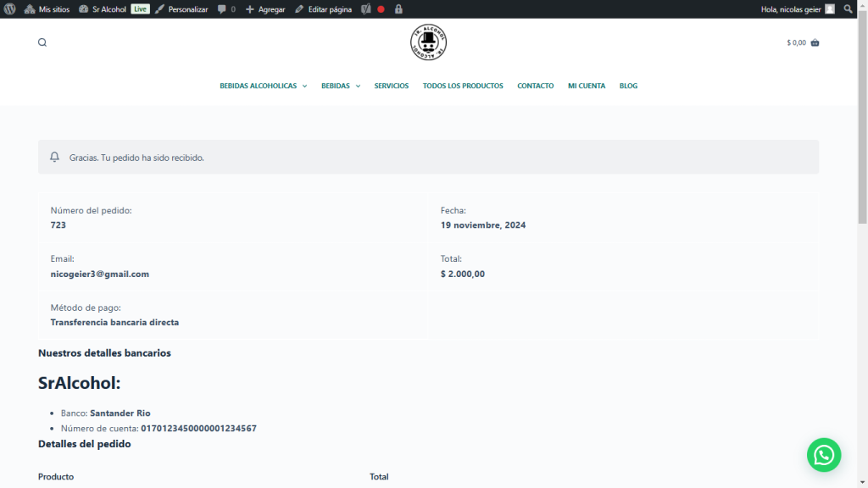Go to homepage via Sr. Alcohol logo
The image size is (868, 488).
click(428, 42)
